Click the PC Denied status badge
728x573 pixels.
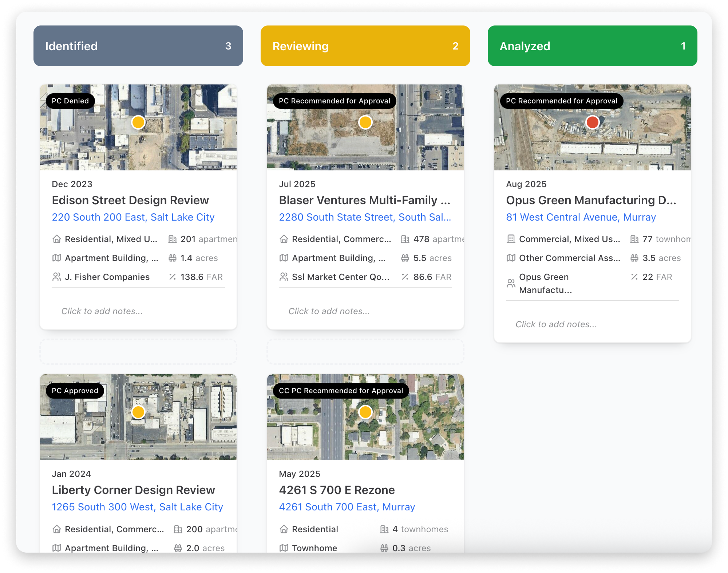[x=70, y=101]
